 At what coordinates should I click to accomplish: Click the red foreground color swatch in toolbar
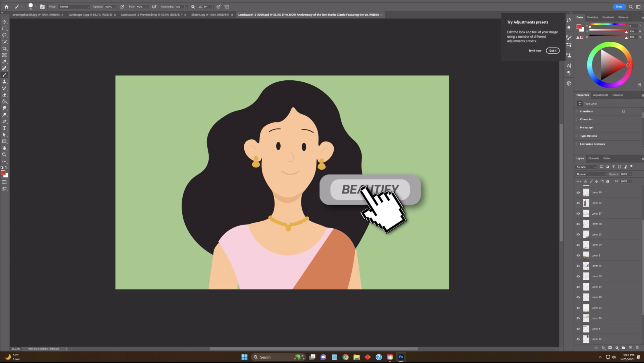tap(3, 173)
